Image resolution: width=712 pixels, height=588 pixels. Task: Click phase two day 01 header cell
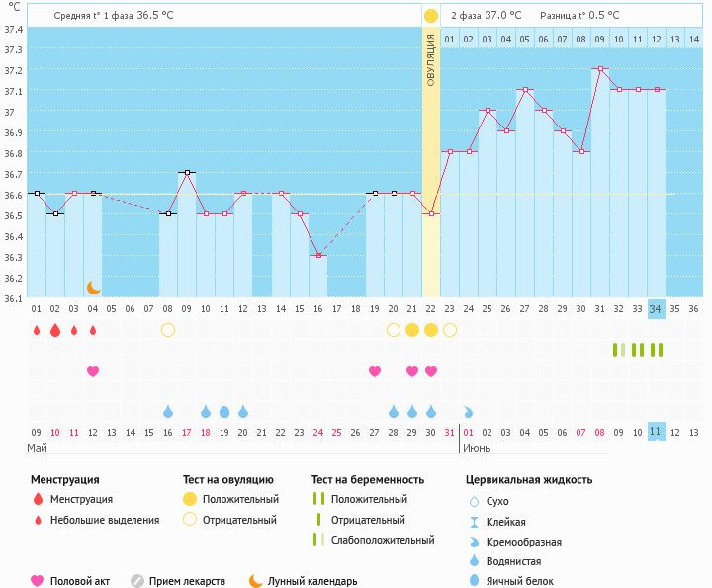449,39
